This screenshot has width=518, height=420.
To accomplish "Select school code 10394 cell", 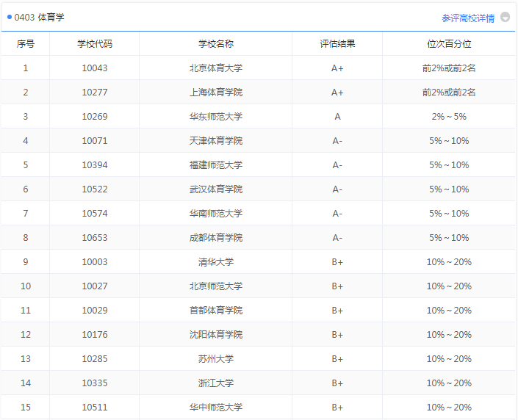I will click(95, 165).
